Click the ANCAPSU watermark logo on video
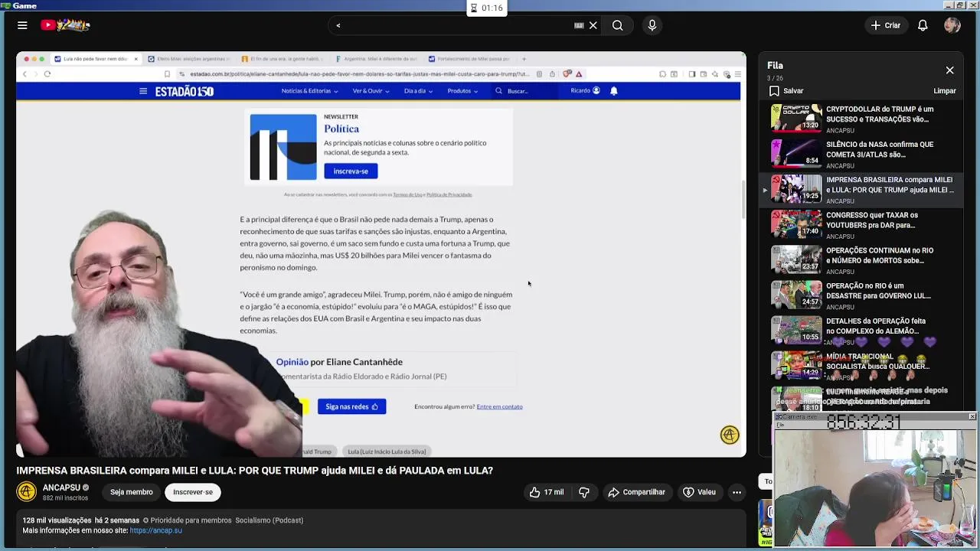 coord(730,435)
